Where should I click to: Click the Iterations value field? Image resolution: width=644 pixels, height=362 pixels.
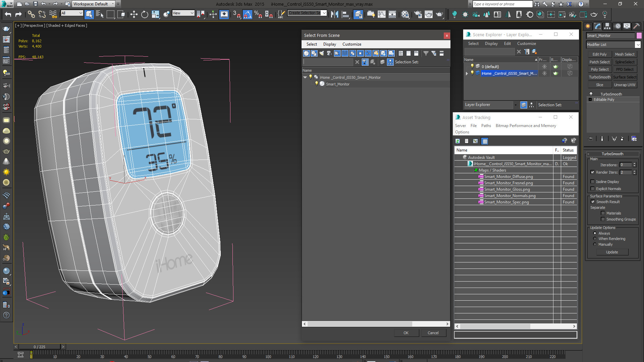[x=626, y=165]
